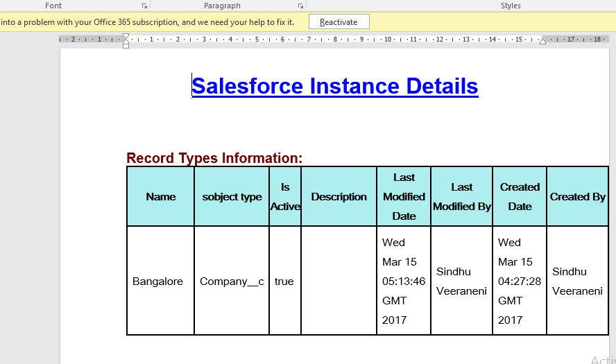Screen dimensions: 616x364
Task: Click the Styles group label
Action: pyautogui.click(x=511, y=6)
